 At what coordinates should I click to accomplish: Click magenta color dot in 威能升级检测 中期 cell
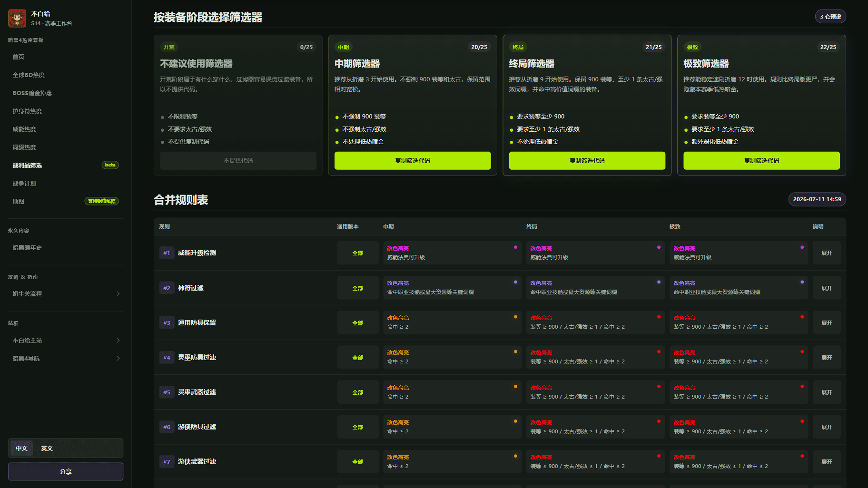[515, 247]
